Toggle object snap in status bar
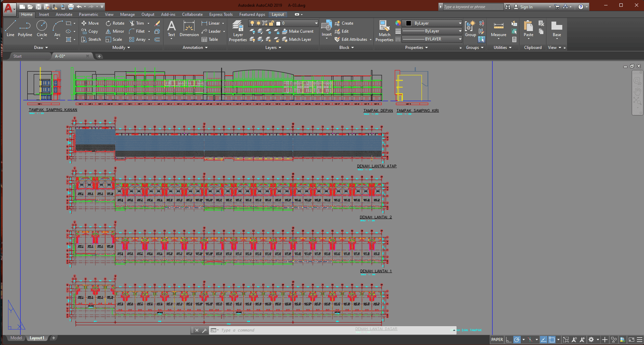This screenshot has width=644, height=345. 552,340
